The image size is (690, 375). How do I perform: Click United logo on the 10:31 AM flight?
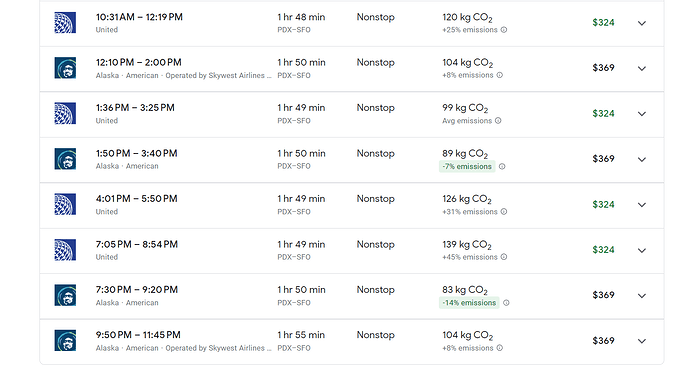(65, 23)
